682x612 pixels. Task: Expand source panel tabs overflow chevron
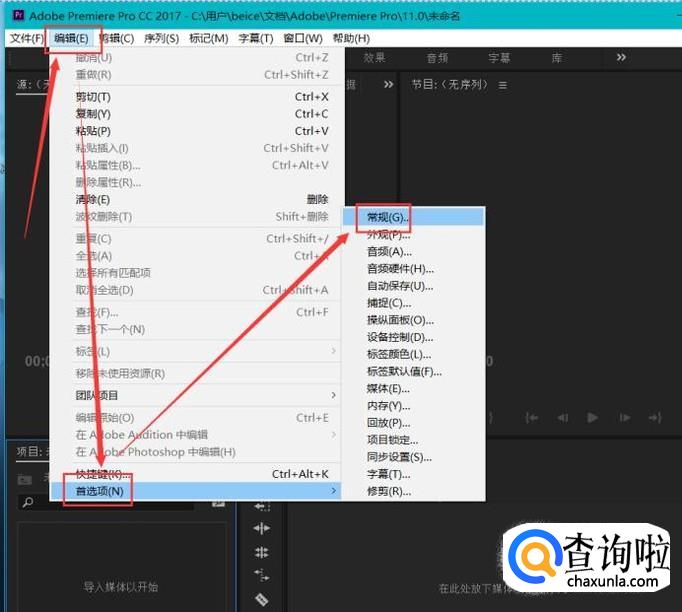point(388,84)
